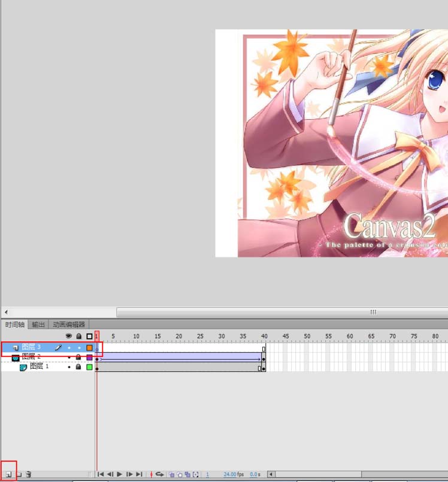Image resolution: width=448 pixels, height=482 pixels.
Task: Click the pencil edit indicator on 图层 3
Action: (x=58, y=347)
